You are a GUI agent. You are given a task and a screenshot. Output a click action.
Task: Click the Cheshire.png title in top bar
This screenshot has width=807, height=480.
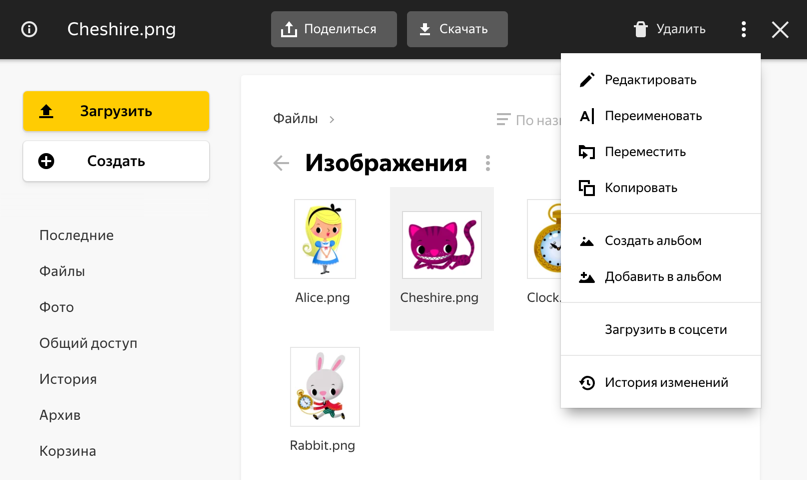pyautogui.click(x=121, y=29)
